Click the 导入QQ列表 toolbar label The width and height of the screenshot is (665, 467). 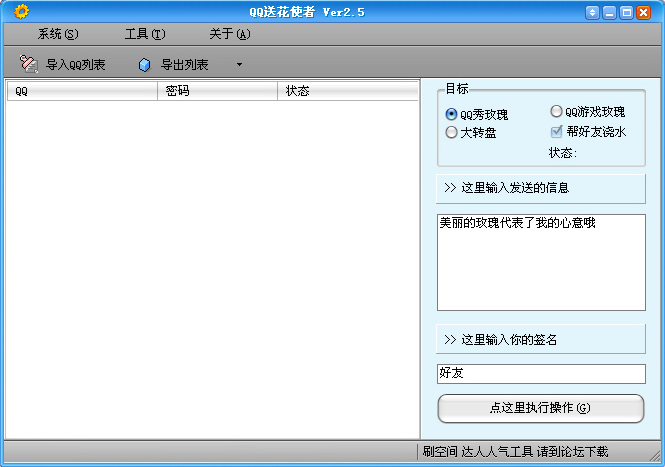point(75,65)
